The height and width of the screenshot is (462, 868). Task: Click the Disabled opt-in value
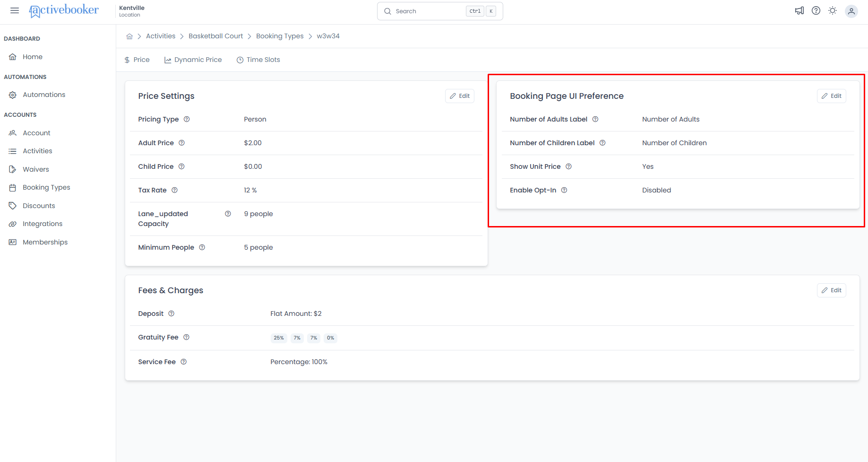[656, 190]
